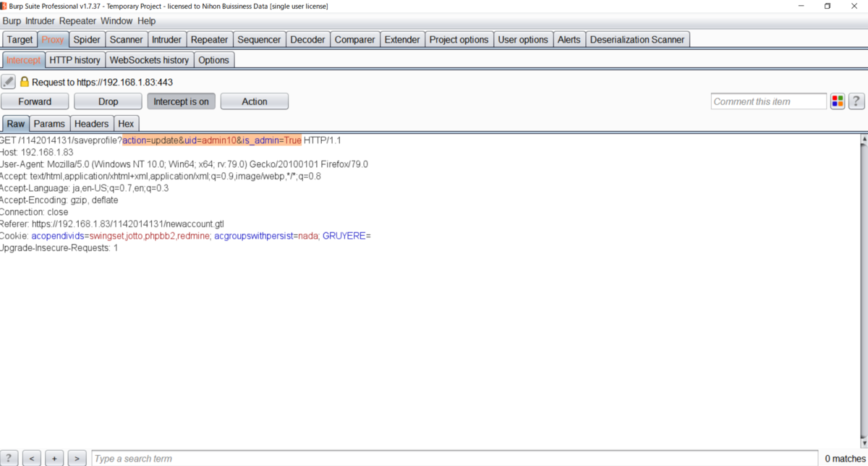Screen dimensions: 868x466
Task: Open help via question mark near comment field
Action: coord(856,101)
